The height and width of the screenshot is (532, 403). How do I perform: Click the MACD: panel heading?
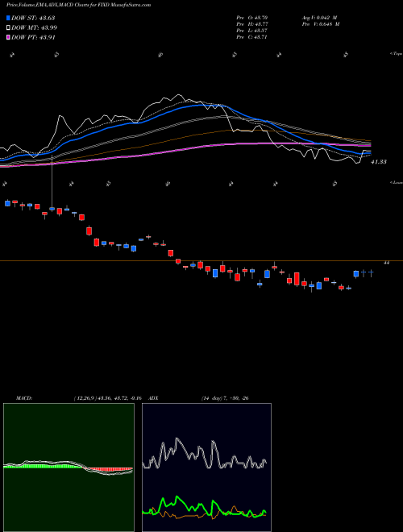pos(24,398)
